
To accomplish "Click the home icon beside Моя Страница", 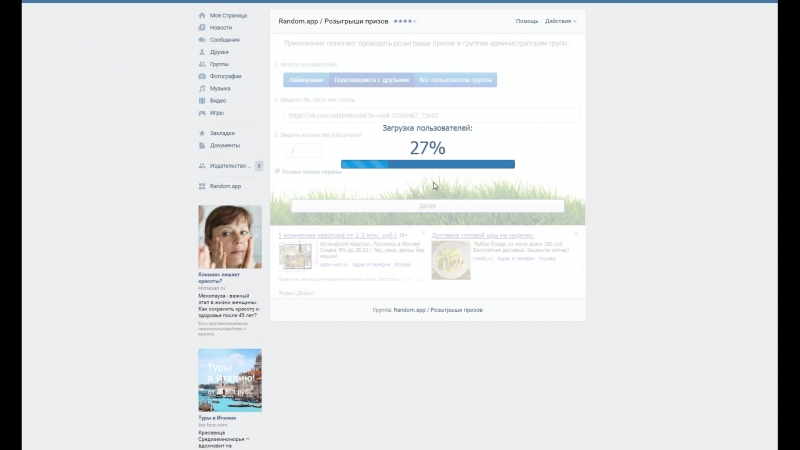I will click(x=202, y=15).
